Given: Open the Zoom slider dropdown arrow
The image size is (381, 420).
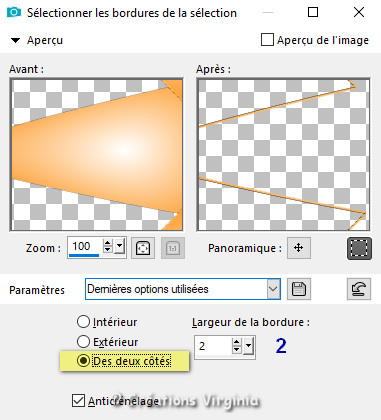Looking at the screenshot, I should tap(120, 247).
